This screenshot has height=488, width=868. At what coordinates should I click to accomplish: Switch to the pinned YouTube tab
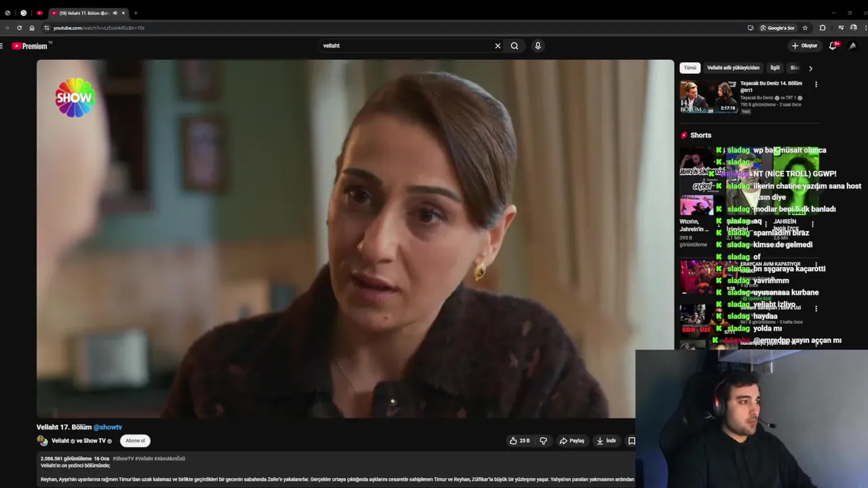tap(39, 13)
